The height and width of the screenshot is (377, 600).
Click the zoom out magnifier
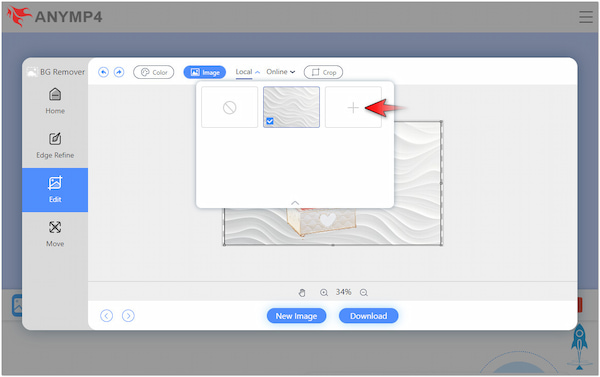click(x=364, y=293)
